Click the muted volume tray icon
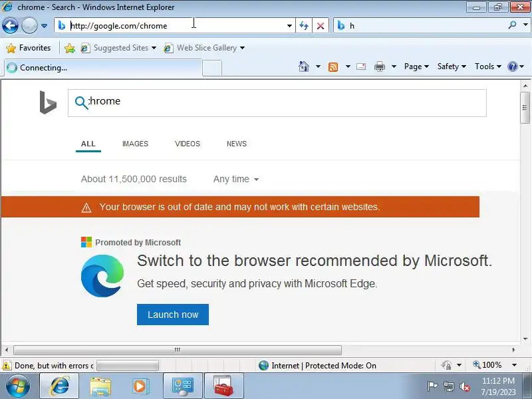532x399 pixels. [x=464, y=386]
